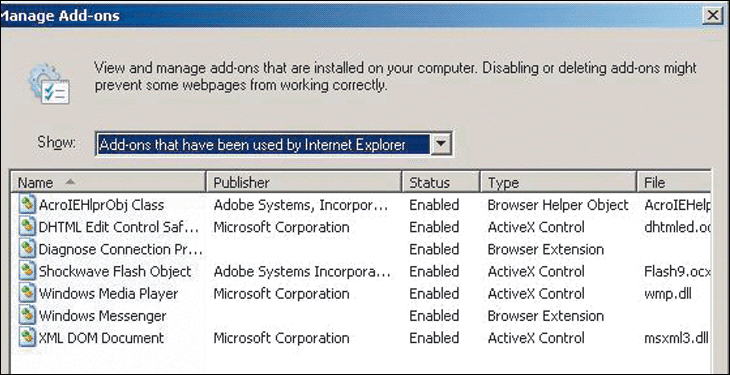This screenshot has width=730, height=375.
Task: Click the Windows Media Player add-on icon
Action: 27,293
